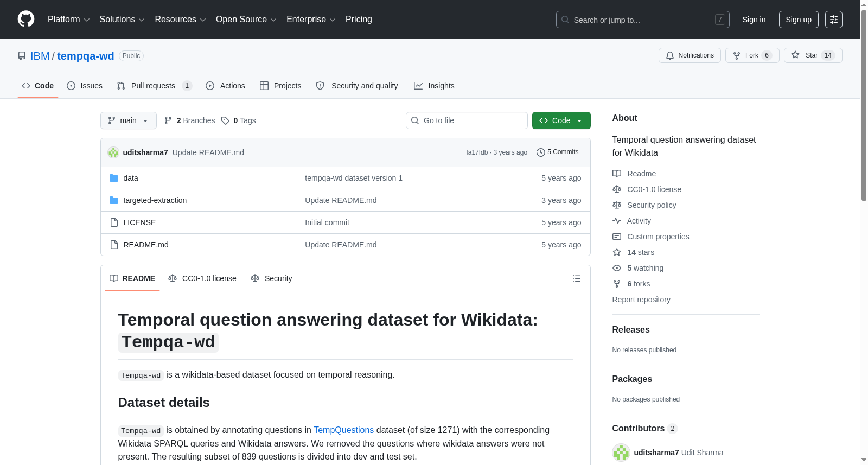
Task: Open the Security and quality tab
Action: (357, 86)
